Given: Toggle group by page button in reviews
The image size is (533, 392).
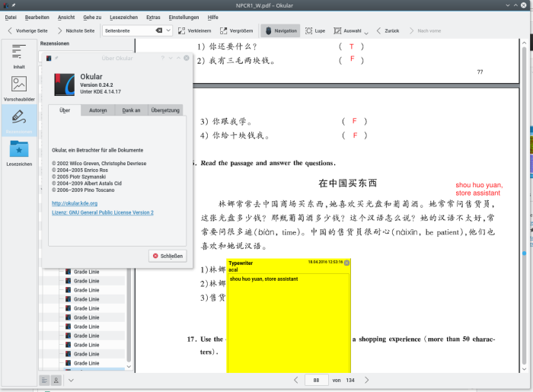Looking at the screenshot, I should pyautogui.click(x=44, y=381).
